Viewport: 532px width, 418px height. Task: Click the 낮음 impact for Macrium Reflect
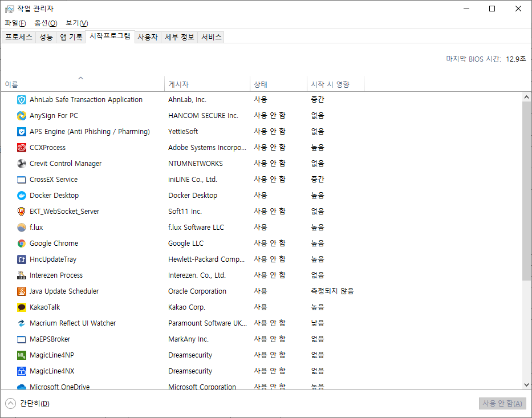pos(317,323)
